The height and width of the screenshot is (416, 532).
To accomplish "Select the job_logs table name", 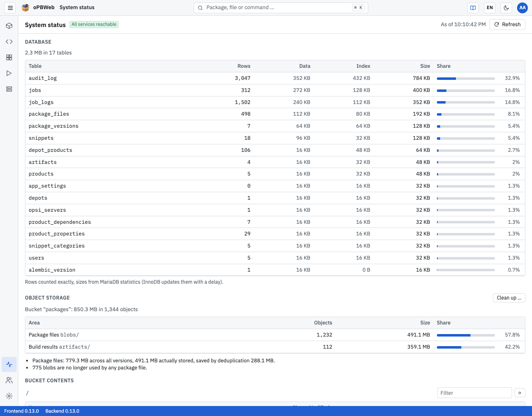I will pos(41,102).
